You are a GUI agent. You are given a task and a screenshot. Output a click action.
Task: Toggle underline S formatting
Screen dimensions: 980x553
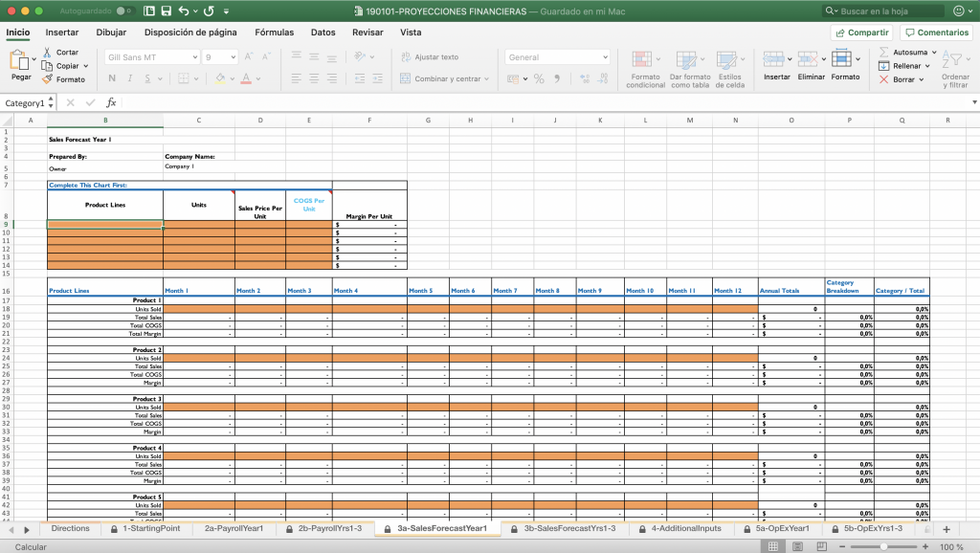tap(147, 78)
